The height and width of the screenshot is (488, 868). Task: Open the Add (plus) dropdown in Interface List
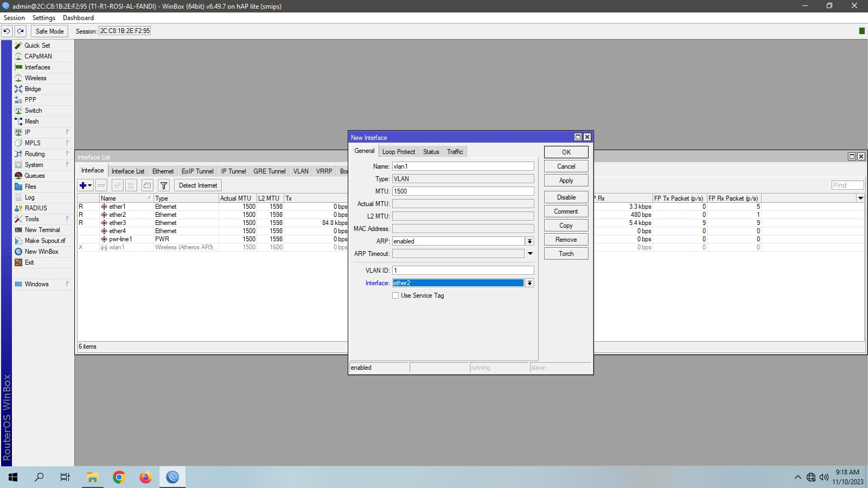(86, 185)
